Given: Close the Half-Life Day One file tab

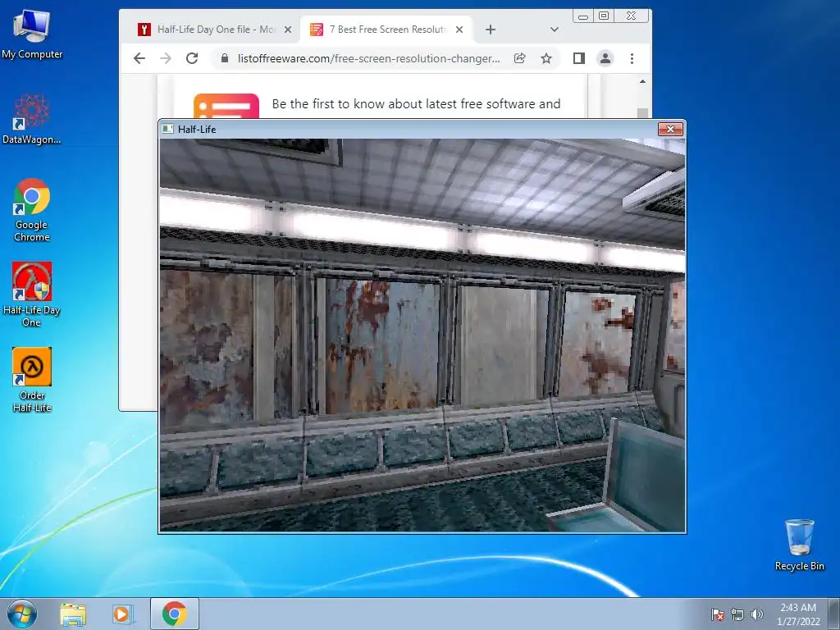Looking at the screenshot, I should pos(288,30).
